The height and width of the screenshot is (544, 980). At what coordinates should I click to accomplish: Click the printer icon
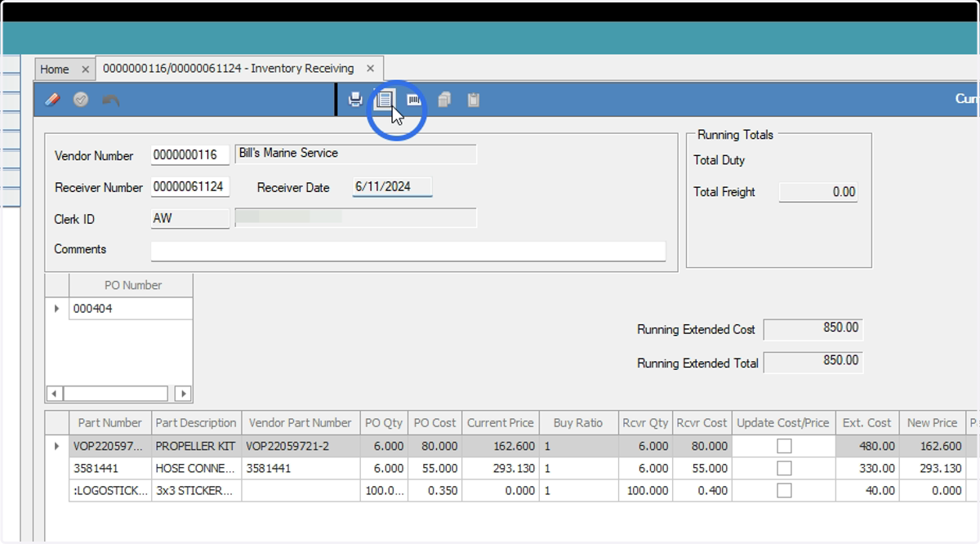point(355,100)
